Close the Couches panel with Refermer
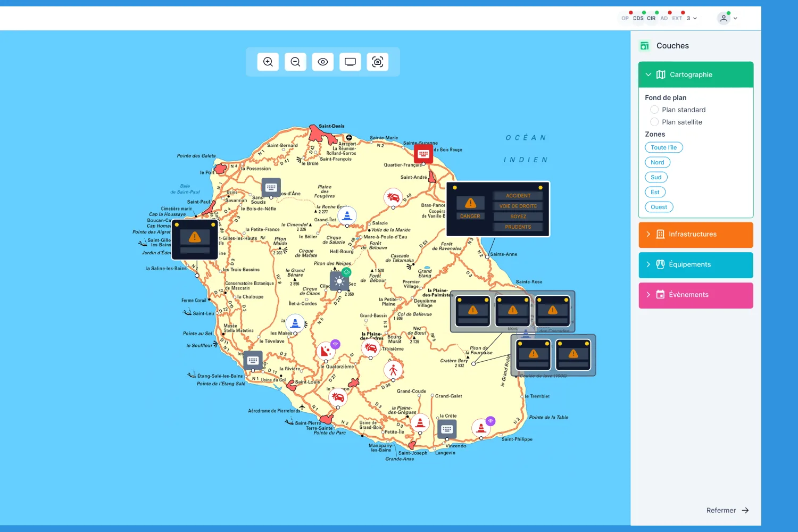This screenshot has width=798, height=532. point(728,510)
